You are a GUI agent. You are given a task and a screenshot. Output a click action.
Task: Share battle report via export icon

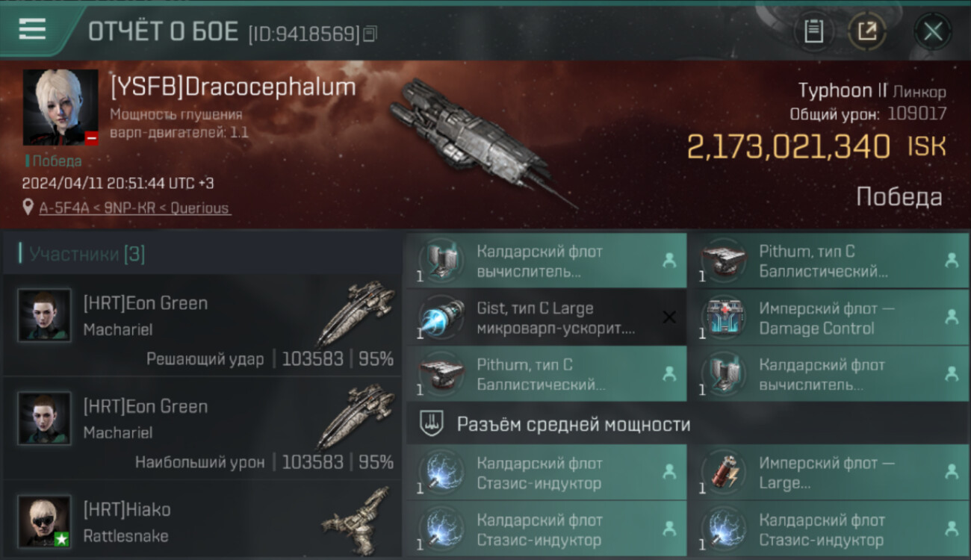point(867,31)
